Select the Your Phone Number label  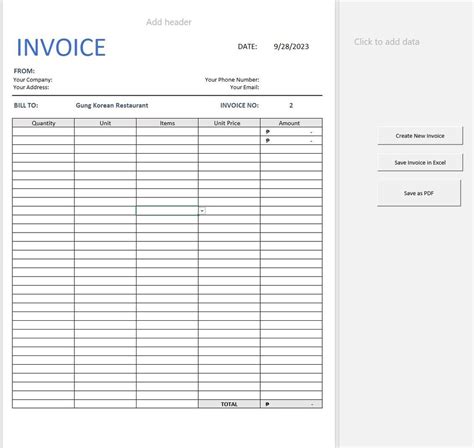pos(232,80)
